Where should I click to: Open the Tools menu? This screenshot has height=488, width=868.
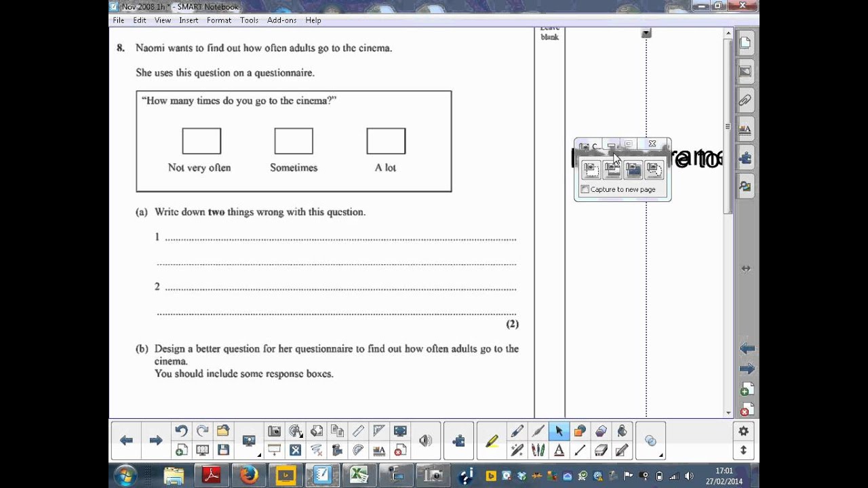pos(249,20)
